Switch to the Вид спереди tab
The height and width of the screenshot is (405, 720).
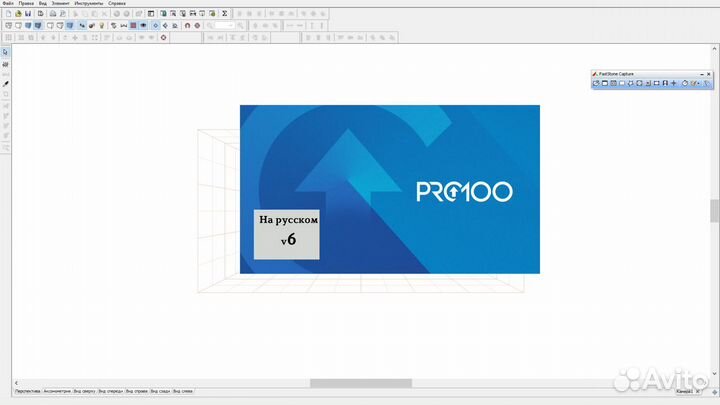coord(111,392)
